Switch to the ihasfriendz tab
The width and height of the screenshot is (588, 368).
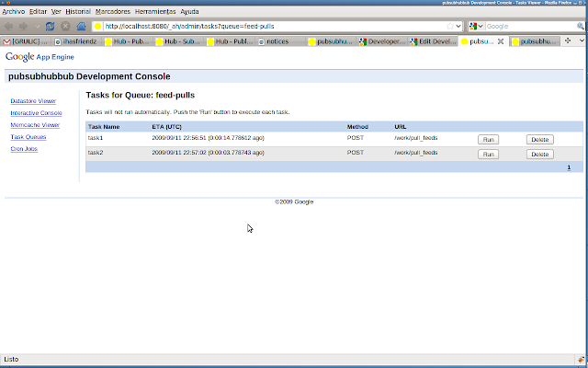pos(76,41)
